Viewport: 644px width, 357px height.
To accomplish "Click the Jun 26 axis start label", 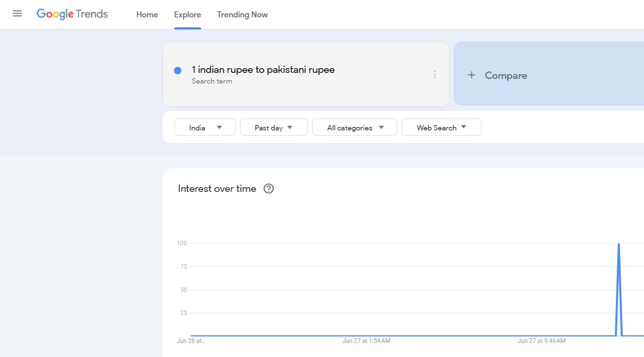I will tap(191, 341).
